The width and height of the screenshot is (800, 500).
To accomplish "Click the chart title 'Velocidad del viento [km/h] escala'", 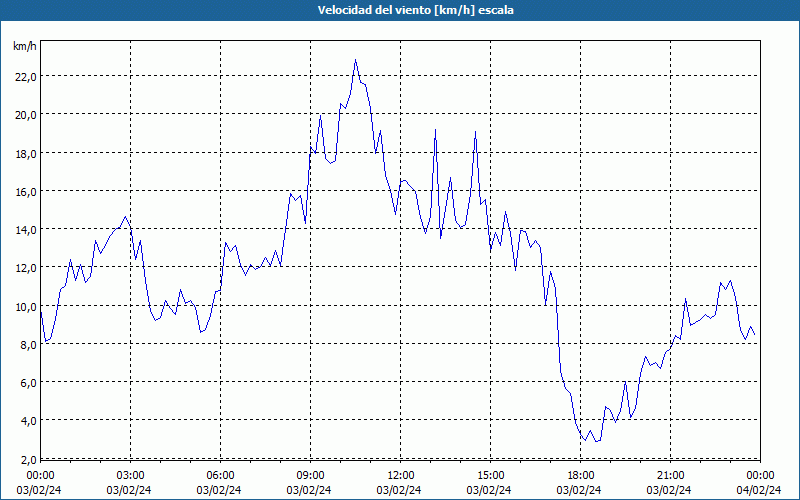I will [x=415, y=10].
